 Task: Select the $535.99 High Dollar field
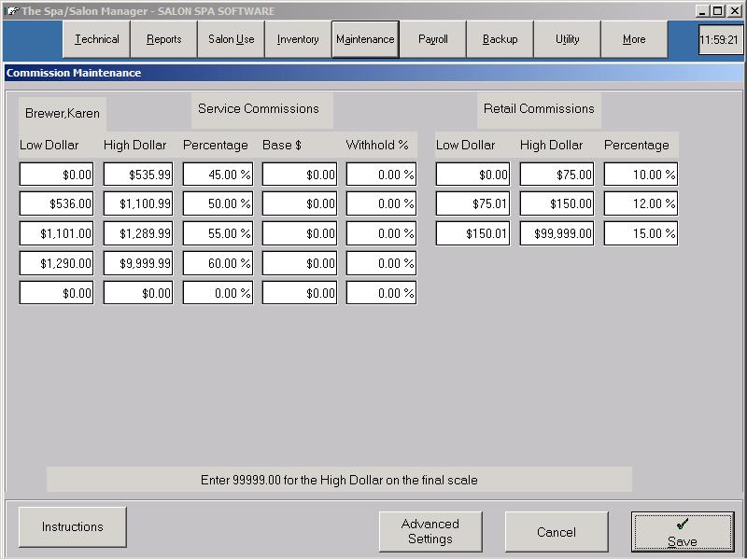coord(138,175)
